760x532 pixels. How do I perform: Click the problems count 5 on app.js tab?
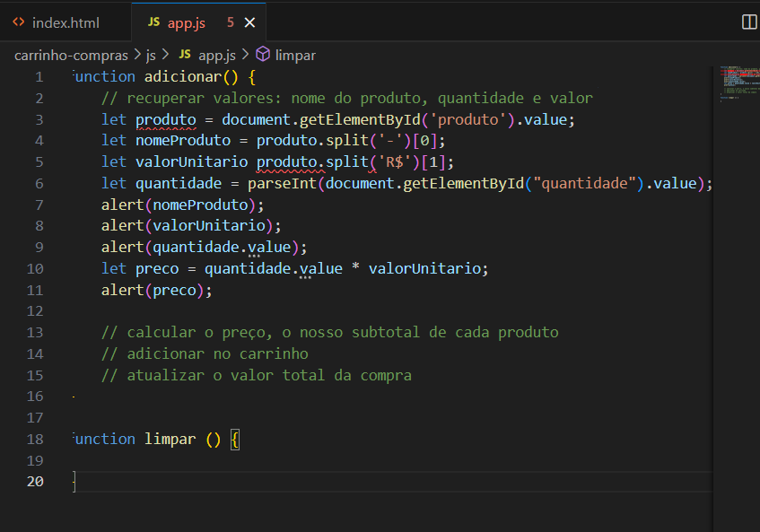coord(231,22)
